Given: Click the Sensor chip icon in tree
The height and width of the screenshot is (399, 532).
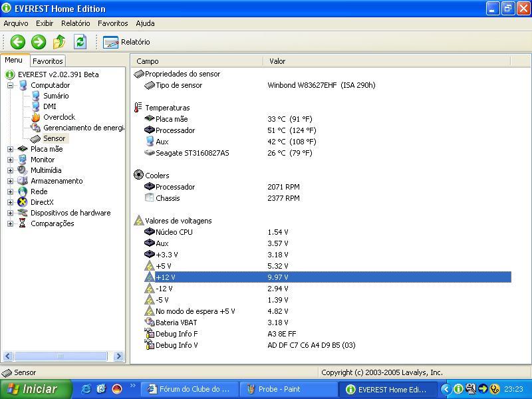Looking at the screenshot, I should [x=35, y=138].
